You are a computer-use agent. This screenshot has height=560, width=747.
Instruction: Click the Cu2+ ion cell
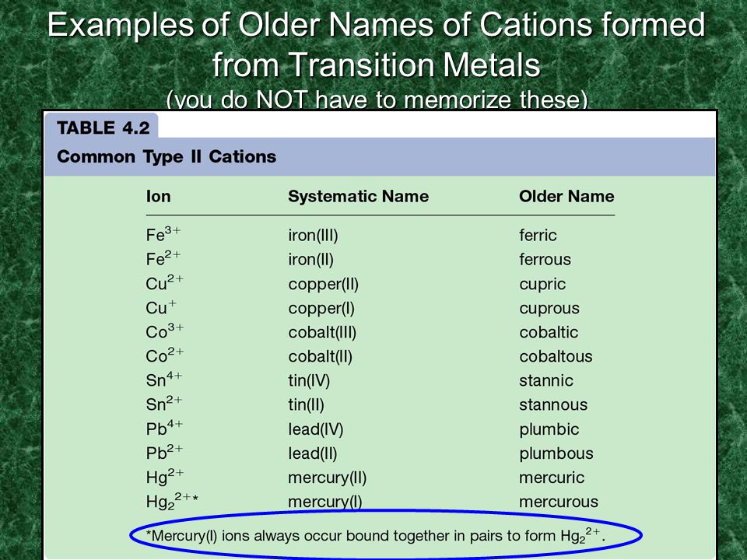(164, 282)
